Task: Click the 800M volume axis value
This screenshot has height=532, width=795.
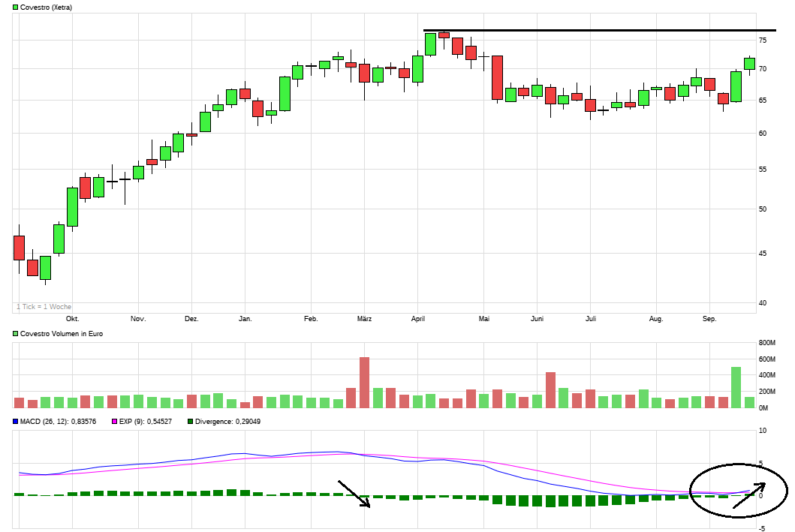Action: coord(767,343)
